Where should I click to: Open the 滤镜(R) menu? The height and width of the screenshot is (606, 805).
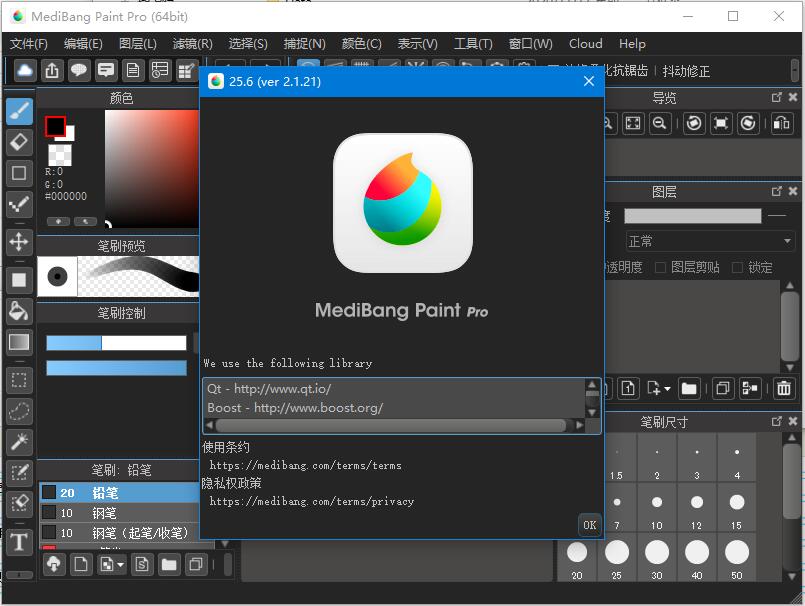(x=192, y=44)
